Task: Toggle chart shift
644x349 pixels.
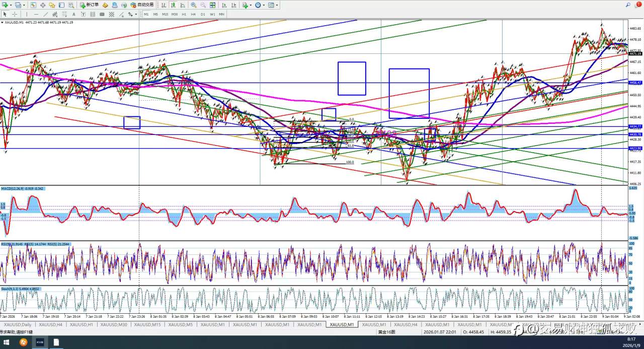Action: coord(234,5)
